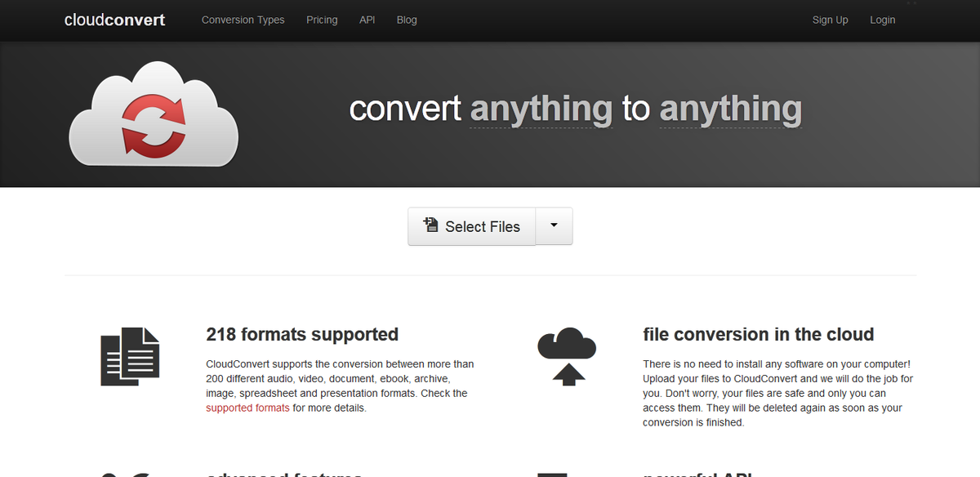The width and height of the screenshot is (980, 477).
Task: Expand the Select Files dropdown arrow
Action: coord(554,226)
